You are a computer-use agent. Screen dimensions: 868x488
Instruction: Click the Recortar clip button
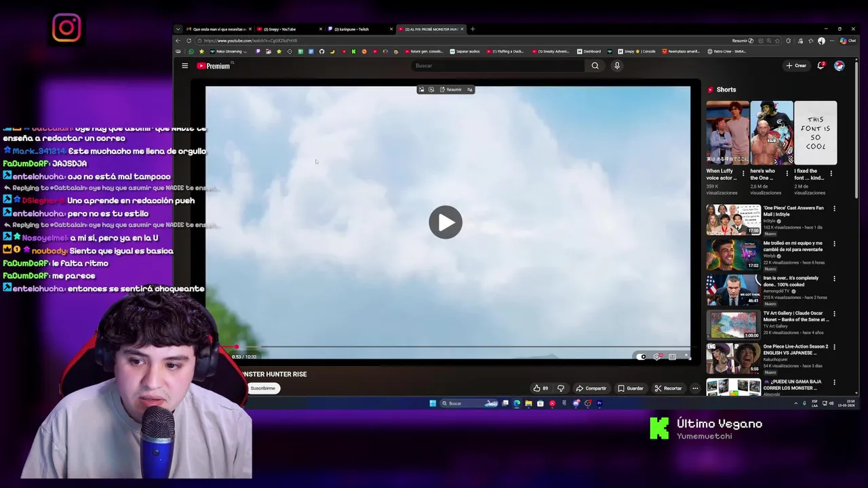click(x=669, y=388)
